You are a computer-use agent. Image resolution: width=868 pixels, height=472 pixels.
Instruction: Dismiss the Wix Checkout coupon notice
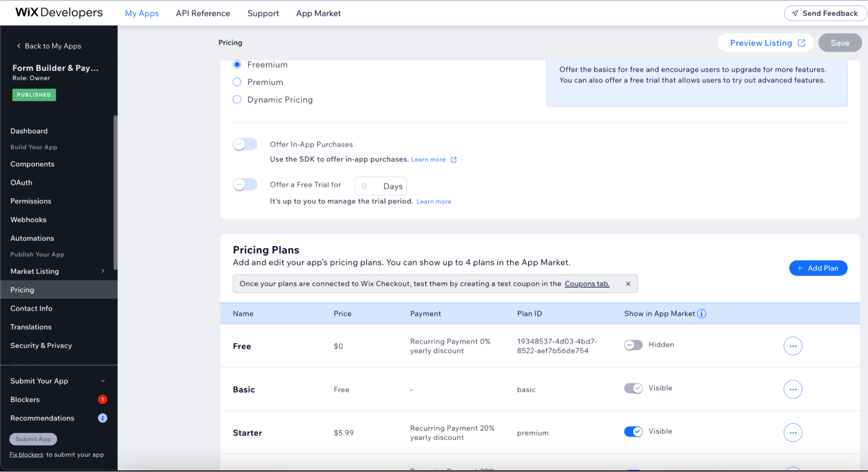[x=628, y=284]
